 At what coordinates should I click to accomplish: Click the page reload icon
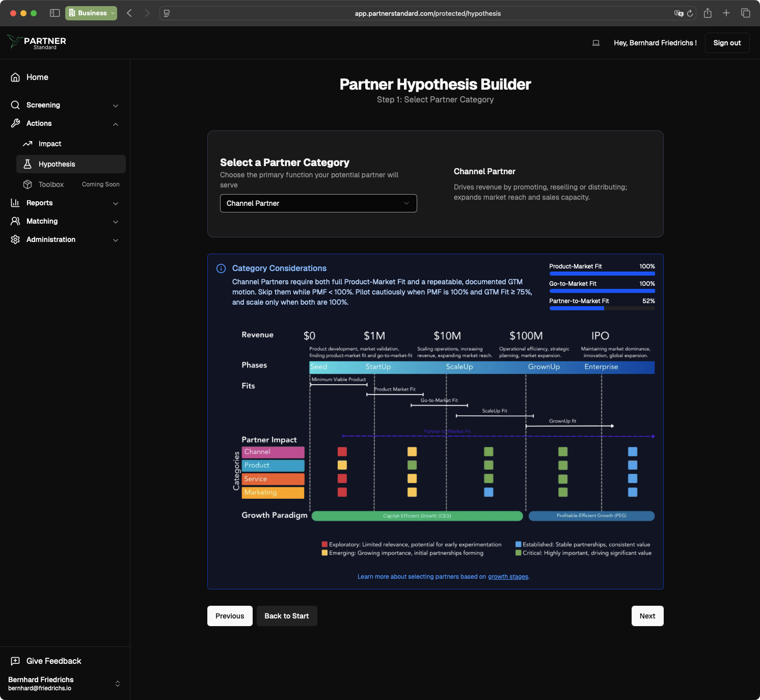click(x=690, y=14)
